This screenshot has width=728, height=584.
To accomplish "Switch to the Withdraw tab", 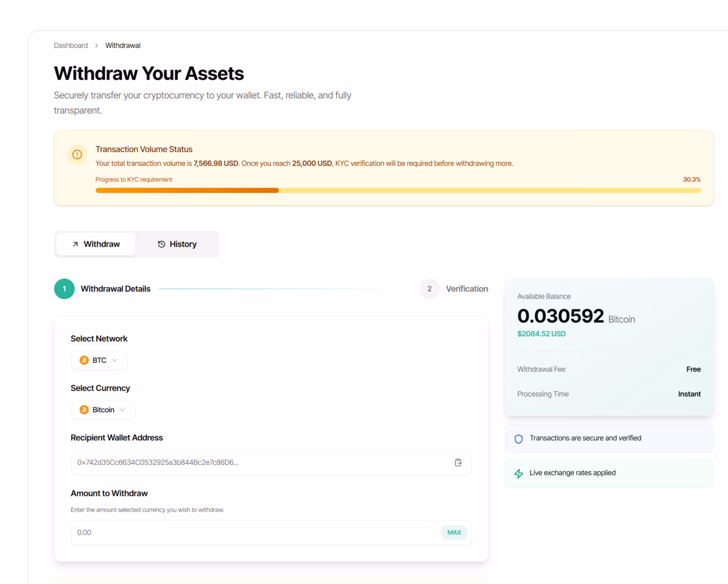I will (x=95, y=244).
